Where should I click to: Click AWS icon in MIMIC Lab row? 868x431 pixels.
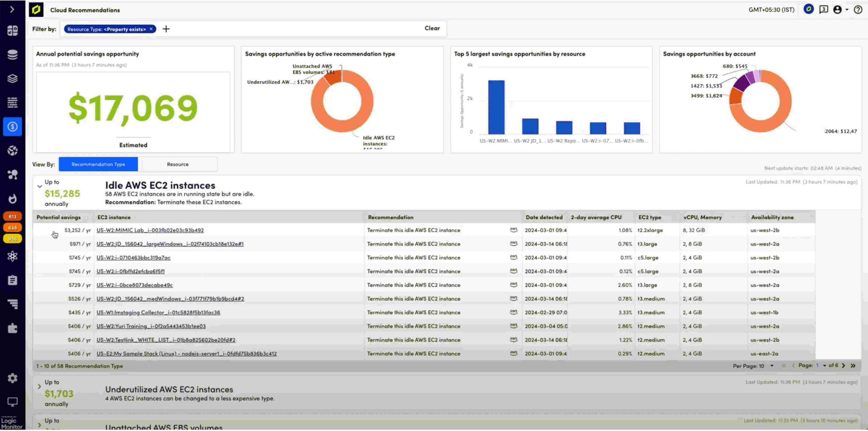click(x=514, y=230)
